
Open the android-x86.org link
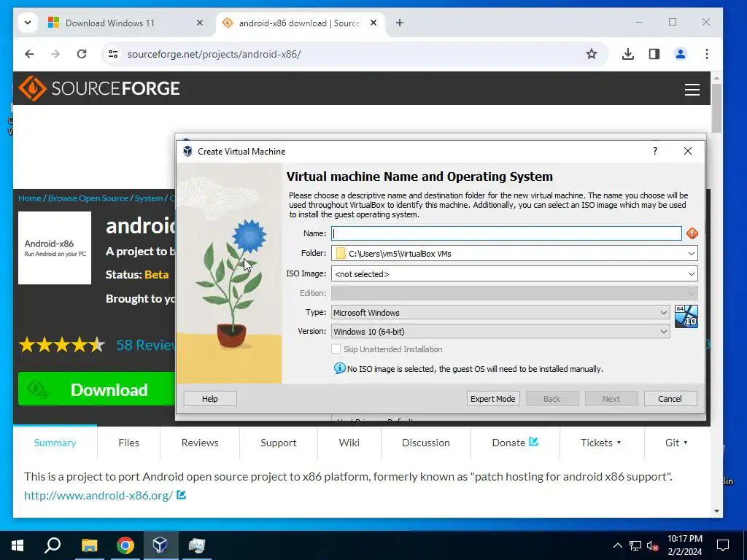98,495
